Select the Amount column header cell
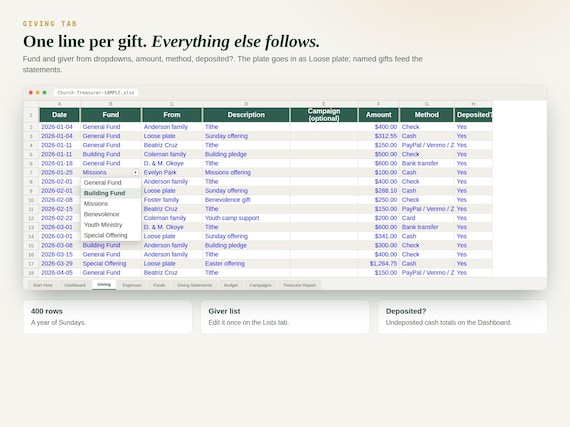 (x=378, y=115)
